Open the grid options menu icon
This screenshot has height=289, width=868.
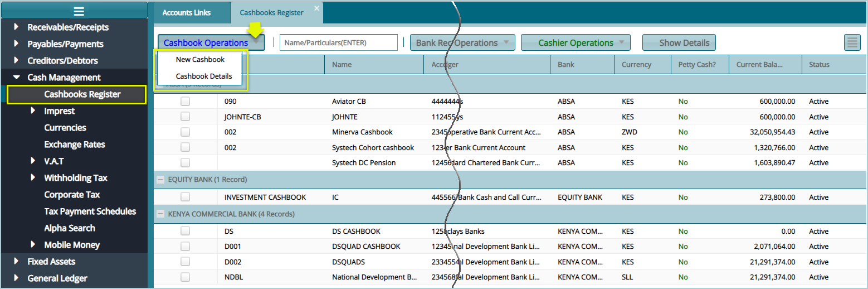[852, 42]
